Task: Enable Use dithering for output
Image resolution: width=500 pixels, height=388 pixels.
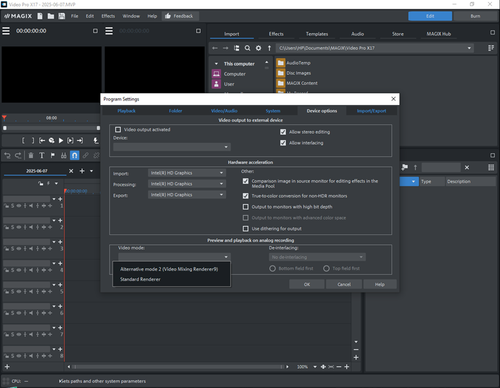Action: (246, 229)
